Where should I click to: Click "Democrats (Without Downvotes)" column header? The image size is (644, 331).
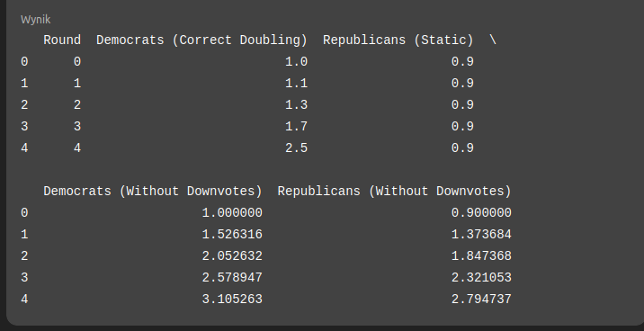pyautogui.click(x=153, y=192)
